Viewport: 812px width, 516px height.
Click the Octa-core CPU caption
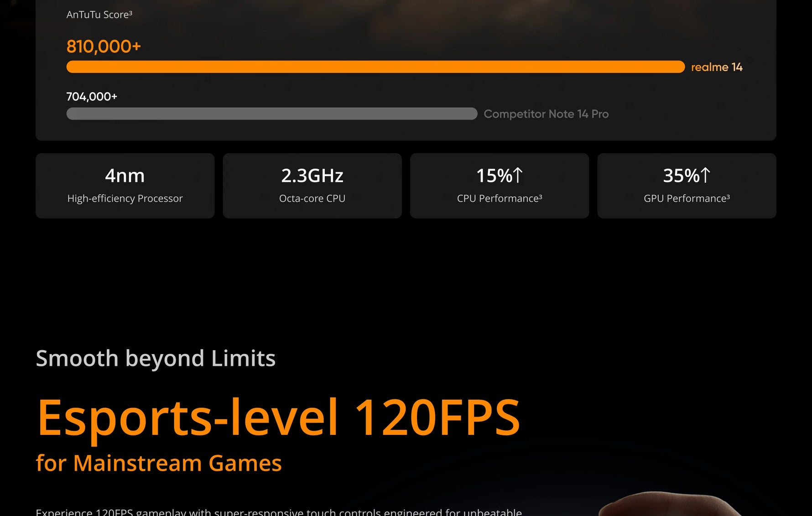click(312, 198)
